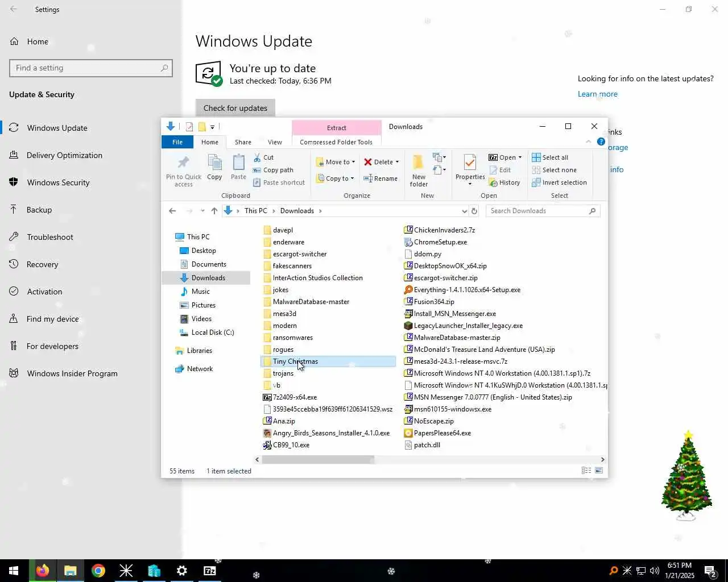728x582 pixels.
Task: Click Copy path in ribbon
Action: [273, 170]
